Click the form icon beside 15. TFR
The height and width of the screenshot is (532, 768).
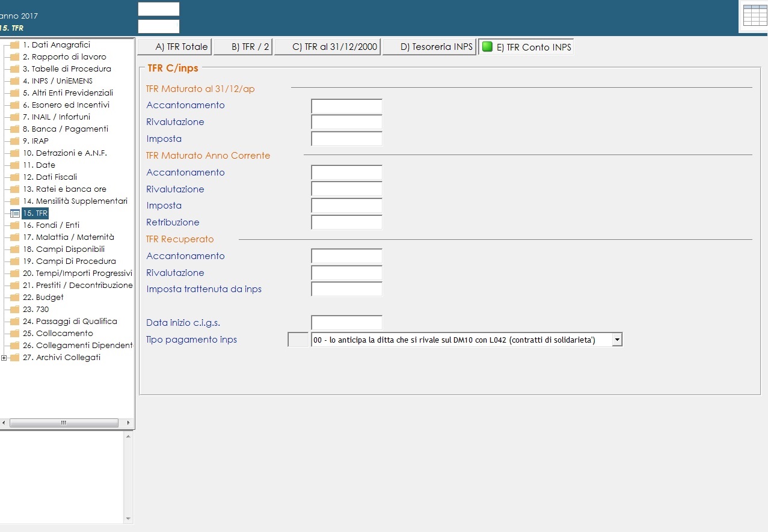(15, 213)
